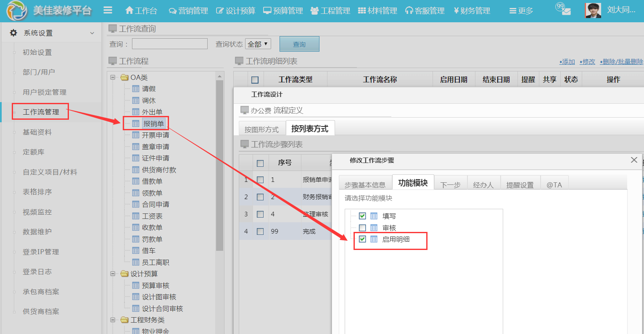Click the 系统设置 gear icon
The width and height of the screenshot is (644, 334).
(13, 33)
